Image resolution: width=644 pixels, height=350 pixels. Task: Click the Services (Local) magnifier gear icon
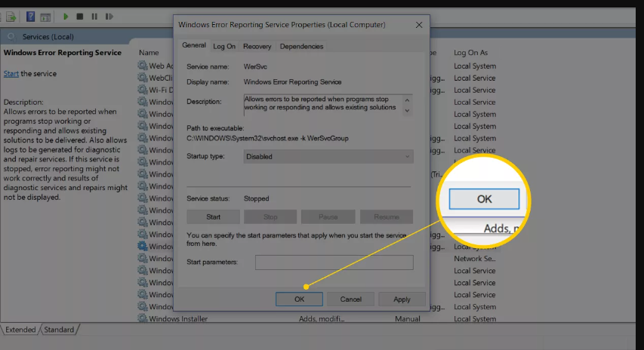click(x=11, y=37)
